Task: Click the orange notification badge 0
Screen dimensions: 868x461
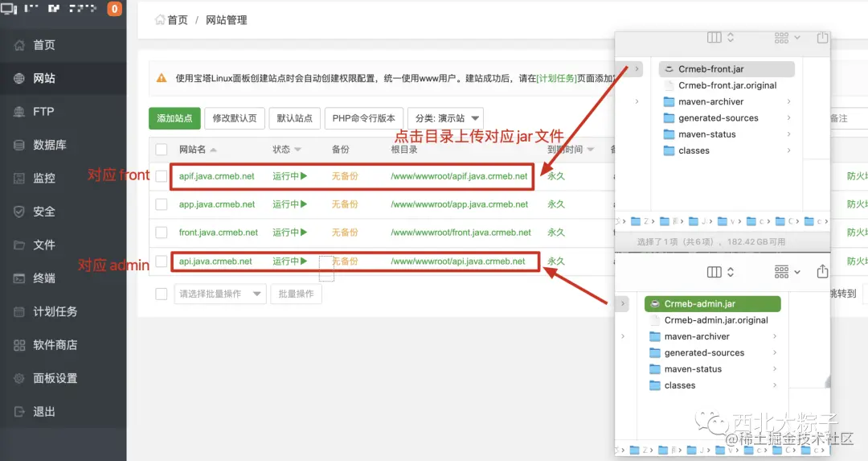Action: pyautogui.click(x=115, y=8)
